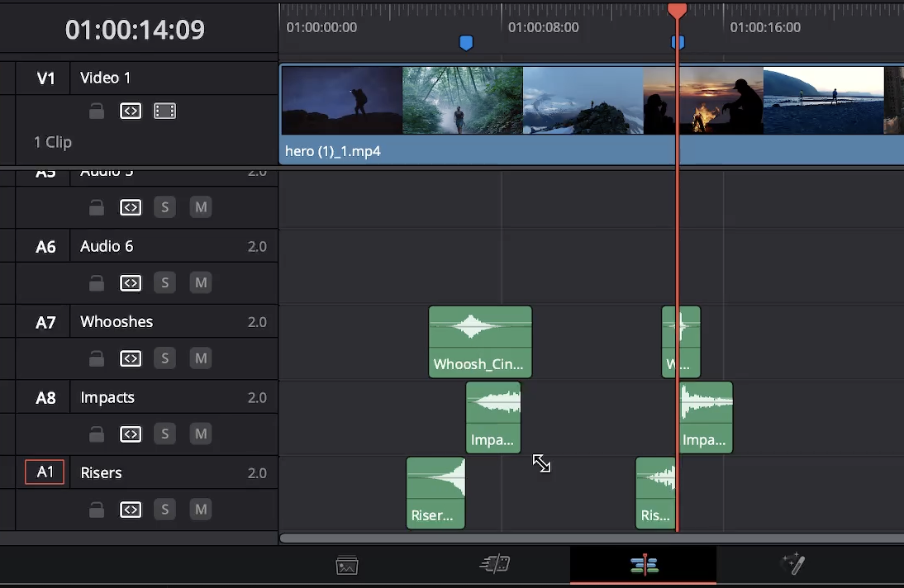Toggle auto track selector on Audio 5
The image size is (904, 588).
point(131,207)
